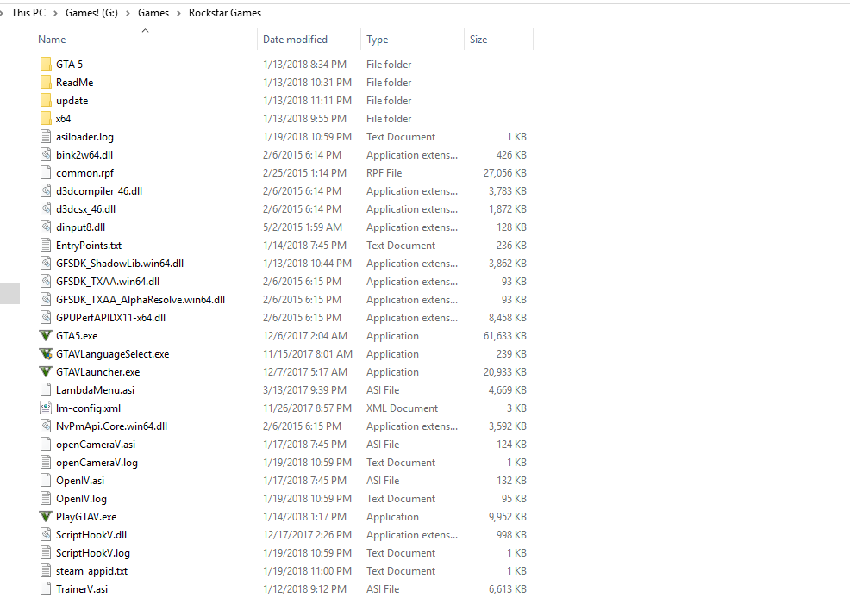The width and height of the screenshot is (850, 616).
Task: Navigate to Games folder in breadcrumb
Action: point(153,12)
